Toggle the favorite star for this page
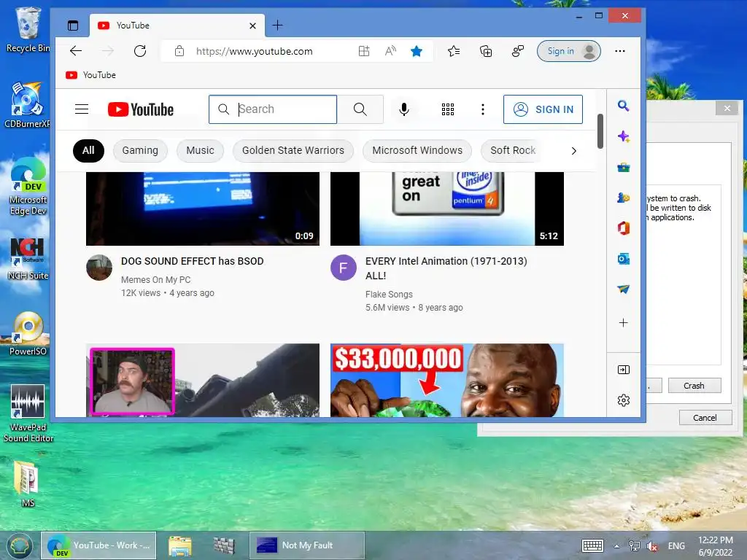747x560 pixels. click(x=417, y=51)
